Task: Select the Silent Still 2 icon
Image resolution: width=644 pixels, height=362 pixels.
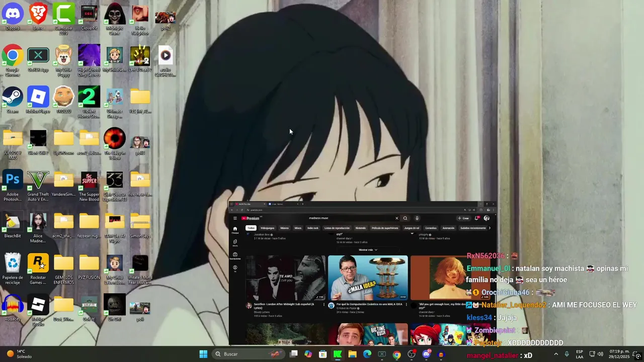Action: click(38, 142)
